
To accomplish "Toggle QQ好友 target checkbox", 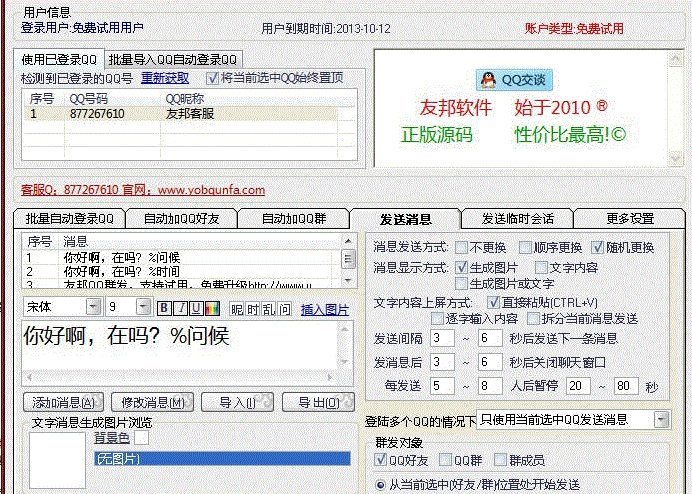I will point(380,460).
